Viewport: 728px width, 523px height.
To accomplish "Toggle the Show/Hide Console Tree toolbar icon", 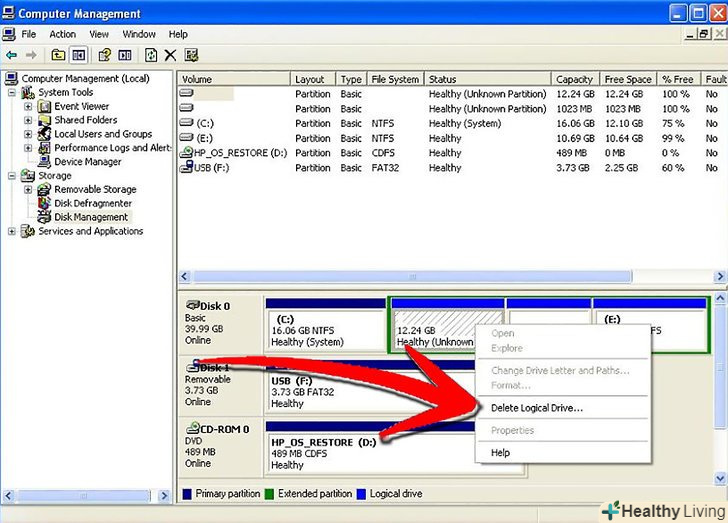I will pyautogui.click(x=78, y=56).
